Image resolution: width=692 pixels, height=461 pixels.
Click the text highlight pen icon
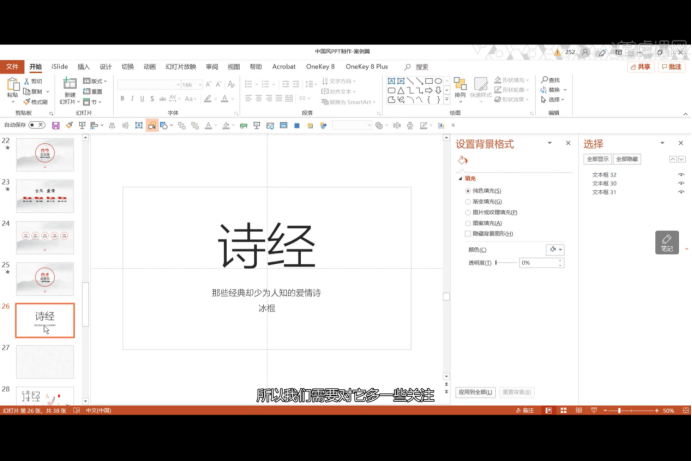tap(208, 98)
